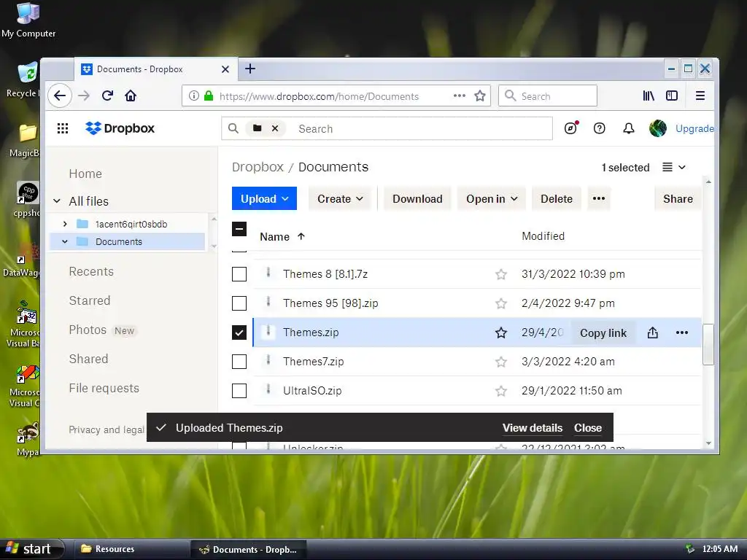Open the account avatar menu
The image size is (747, 560).
click(658, 128)
